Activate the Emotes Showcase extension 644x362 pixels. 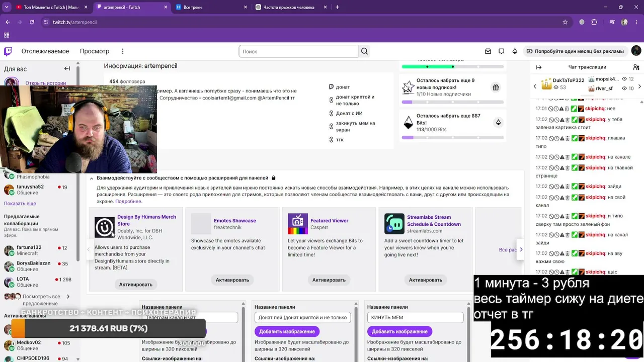(x=232, y=280)
